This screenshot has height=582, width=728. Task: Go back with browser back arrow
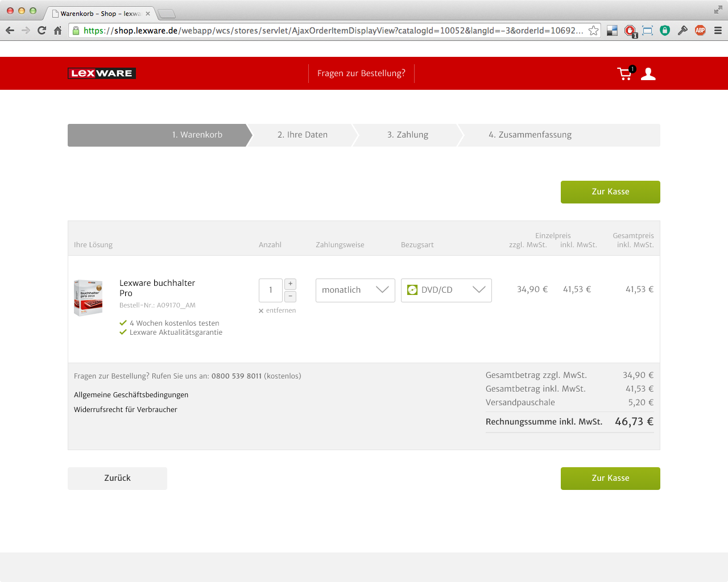[10, 31]
